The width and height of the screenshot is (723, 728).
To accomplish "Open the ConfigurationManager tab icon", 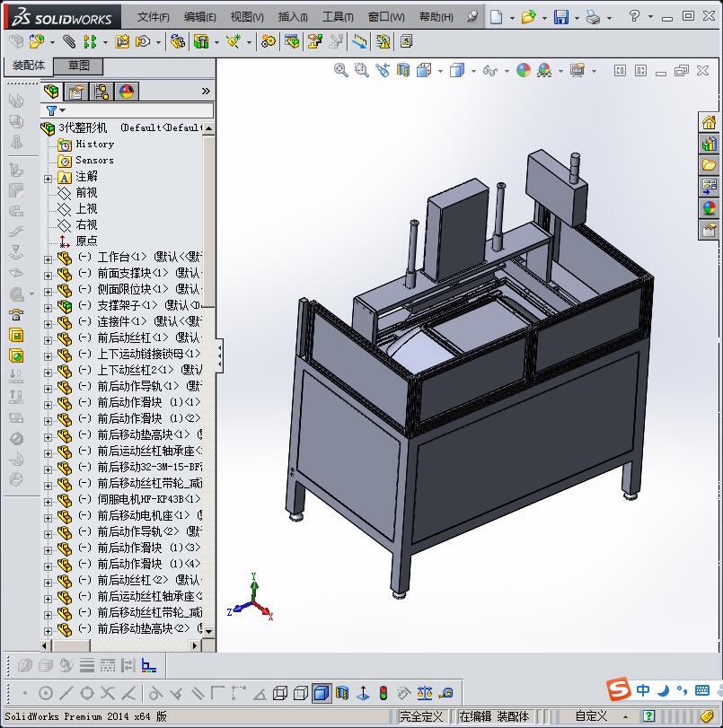I will [x=101, y=92].
